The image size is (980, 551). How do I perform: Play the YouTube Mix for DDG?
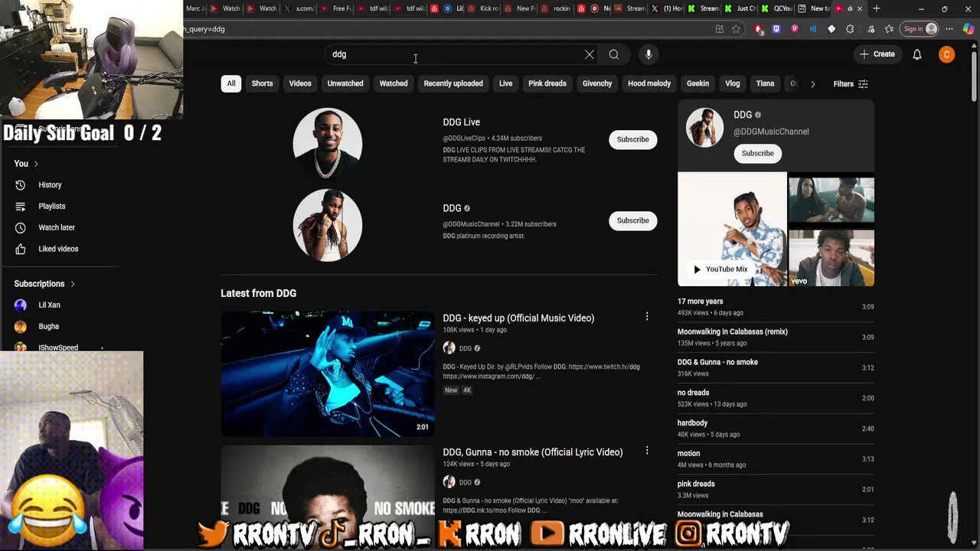pyautogui.click(x=720, y=269)
